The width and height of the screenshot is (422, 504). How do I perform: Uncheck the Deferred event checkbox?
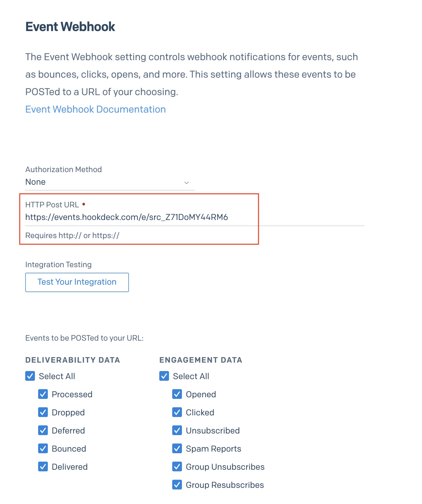pos(43,430)
